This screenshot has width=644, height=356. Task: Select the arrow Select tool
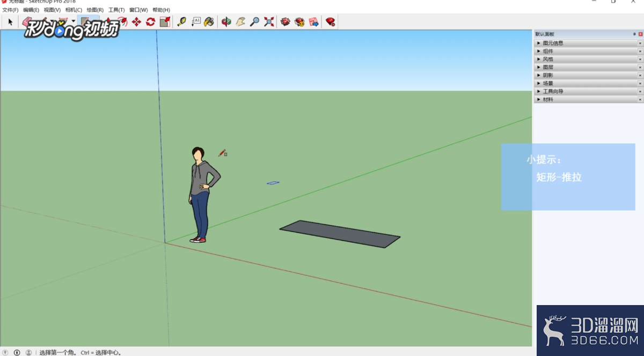coord(10,22)
